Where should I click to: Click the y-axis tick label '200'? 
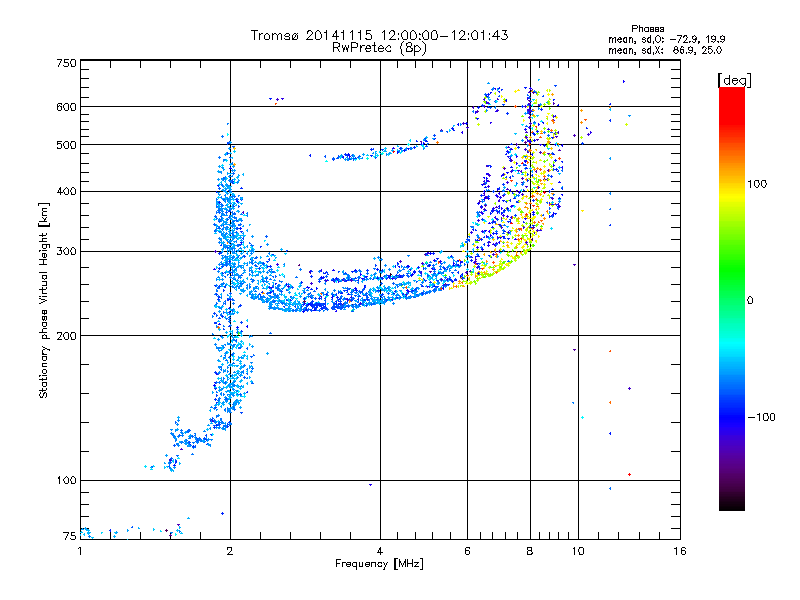[66, 336]
